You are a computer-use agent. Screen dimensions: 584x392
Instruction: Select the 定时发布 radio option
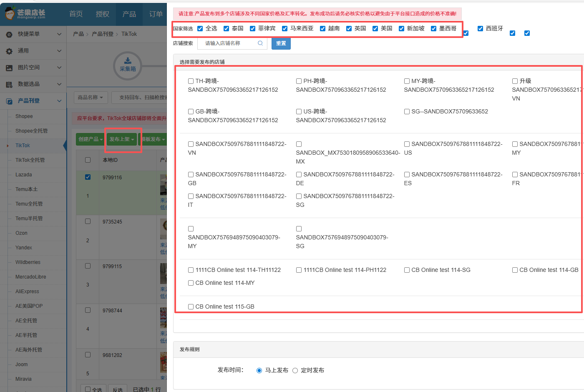pyautogui.click(x=295, y=370)
